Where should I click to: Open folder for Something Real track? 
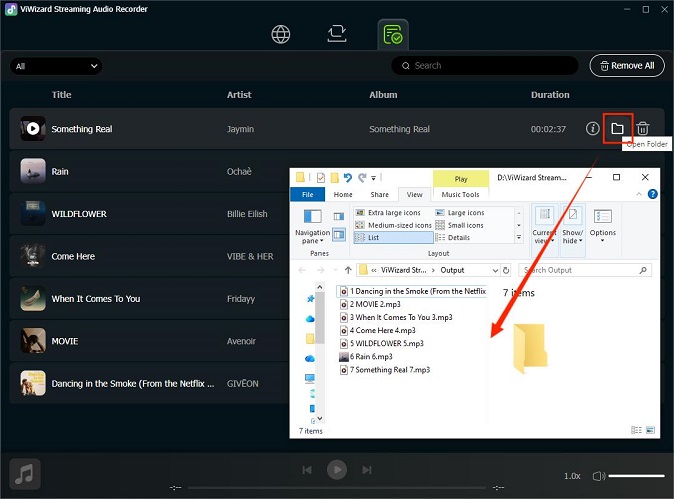pyautogui.click(x=617, y=128)
